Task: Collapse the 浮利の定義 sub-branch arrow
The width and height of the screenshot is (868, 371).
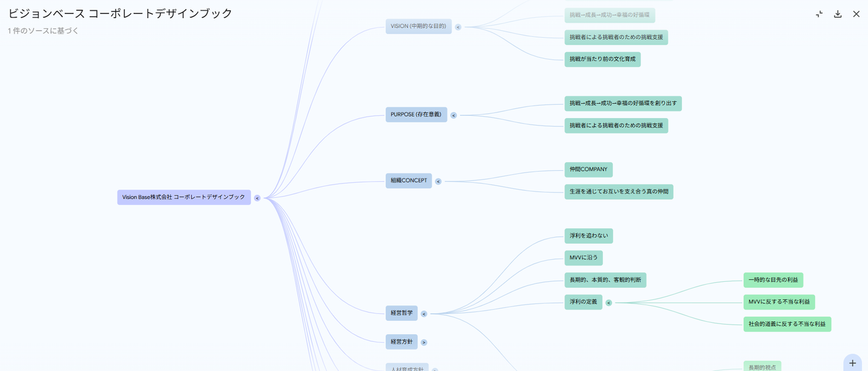Action: tap(609, 303)
